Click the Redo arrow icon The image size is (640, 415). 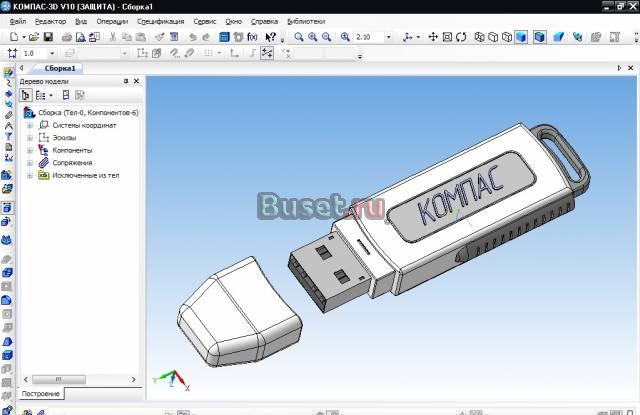pyautogui.click(x=206, y=37)
